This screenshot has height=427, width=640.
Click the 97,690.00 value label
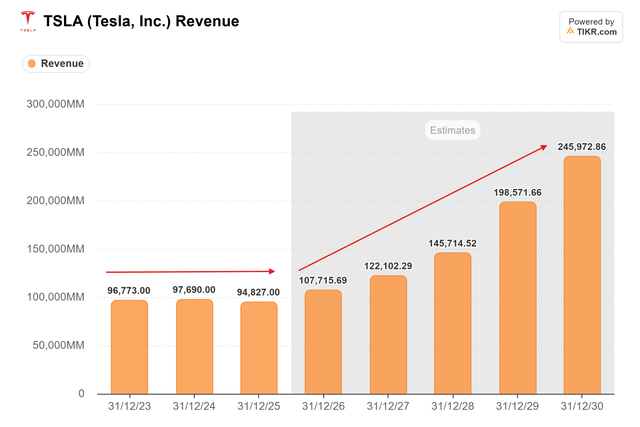[x=194, y=290]
